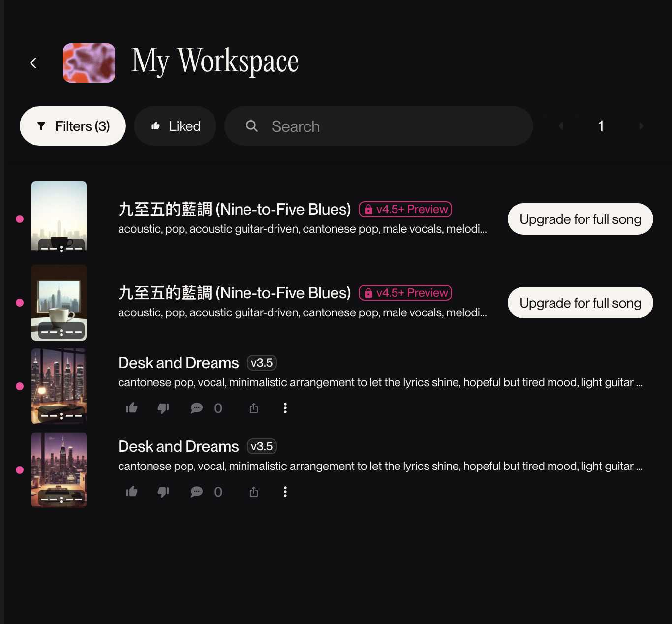Like the second Desk and Dreams song
This screenshot has width=672, height=624.
(x=132, y=492)
